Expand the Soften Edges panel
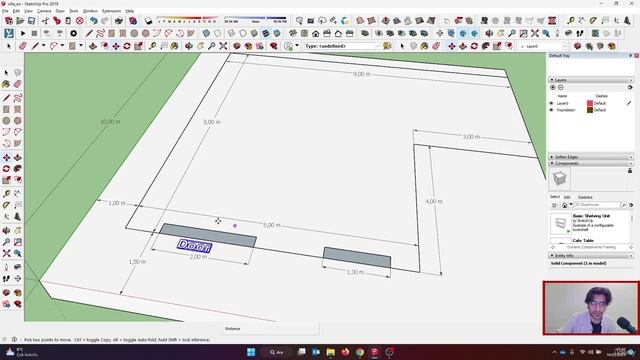This screenshot has height=360, width=640. 552,157
